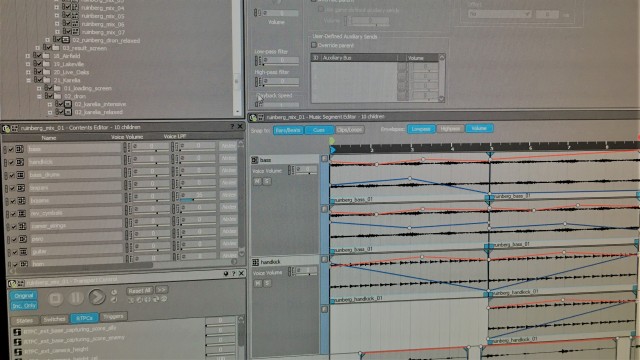Image resolution: width=640 pixels, height=360 pixels.
Task: Click the music track icon beside handlock
Action: click(x=256, y=262)
